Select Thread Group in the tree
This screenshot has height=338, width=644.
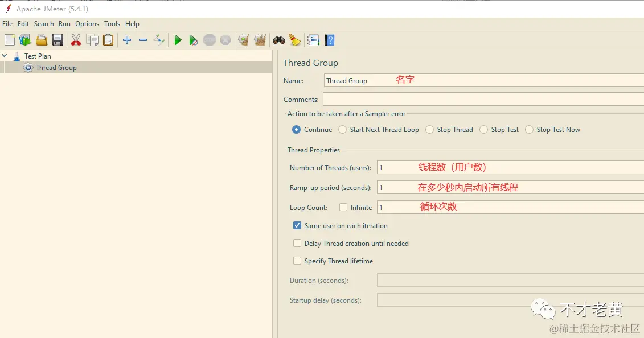point(56,68)
